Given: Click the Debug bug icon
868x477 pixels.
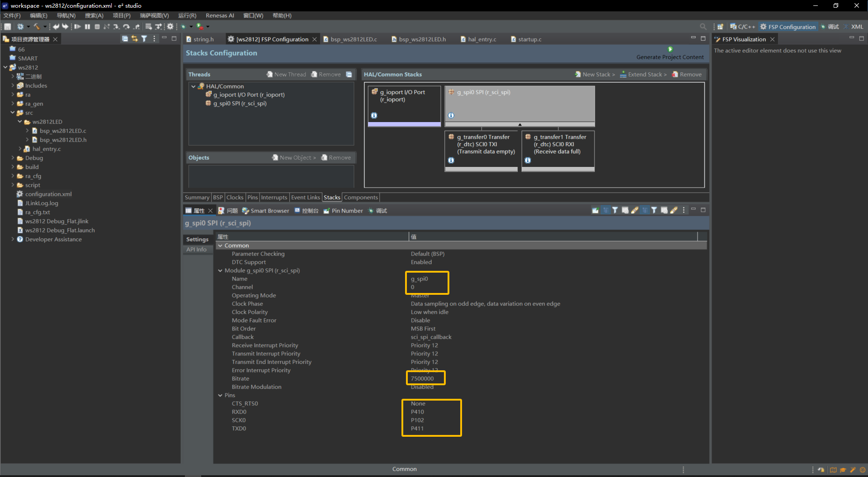Looking at the screenshot, I should (184, 27).
